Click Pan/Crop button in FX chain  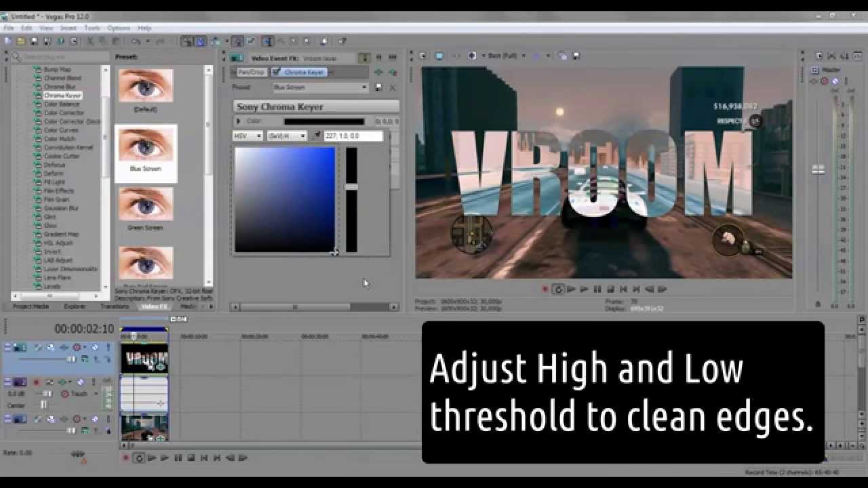(x=251, y=72)
